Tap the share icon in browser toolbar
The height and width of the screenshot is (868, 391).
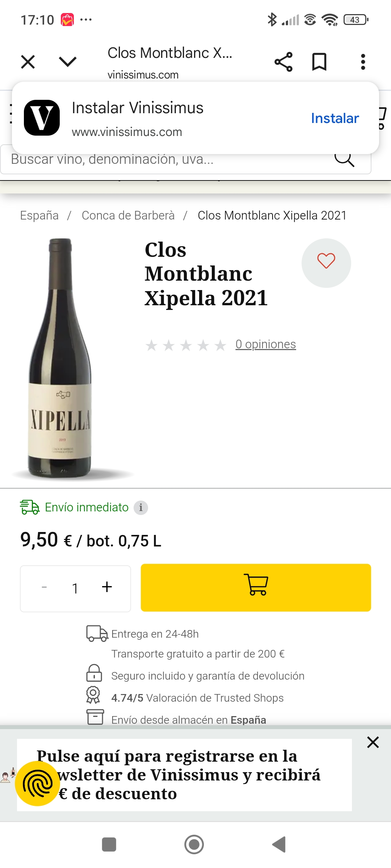(x=283, y=62)
